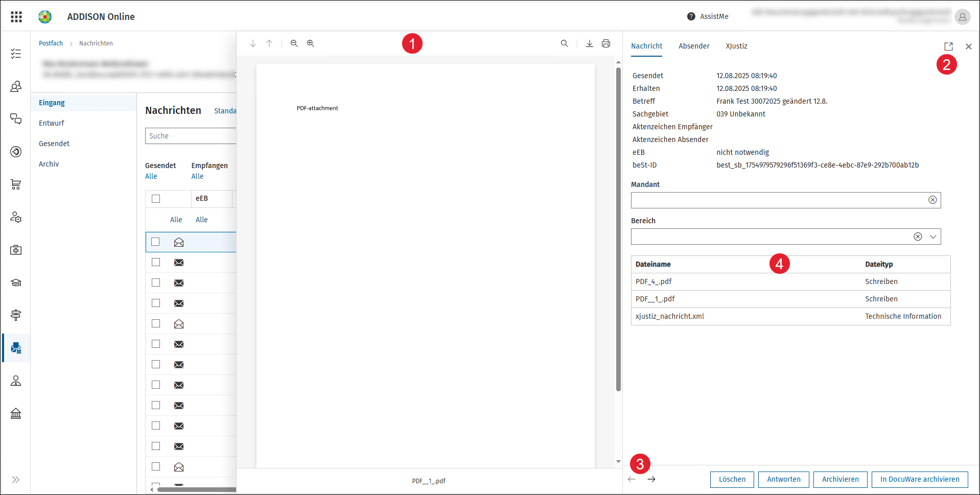Clear the Mandant field
The image size is (980, 495).
932,200
